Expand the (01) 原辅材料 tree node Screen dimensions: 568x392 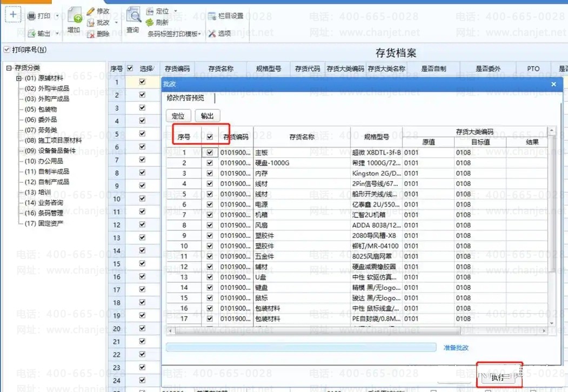coord(19,78)
